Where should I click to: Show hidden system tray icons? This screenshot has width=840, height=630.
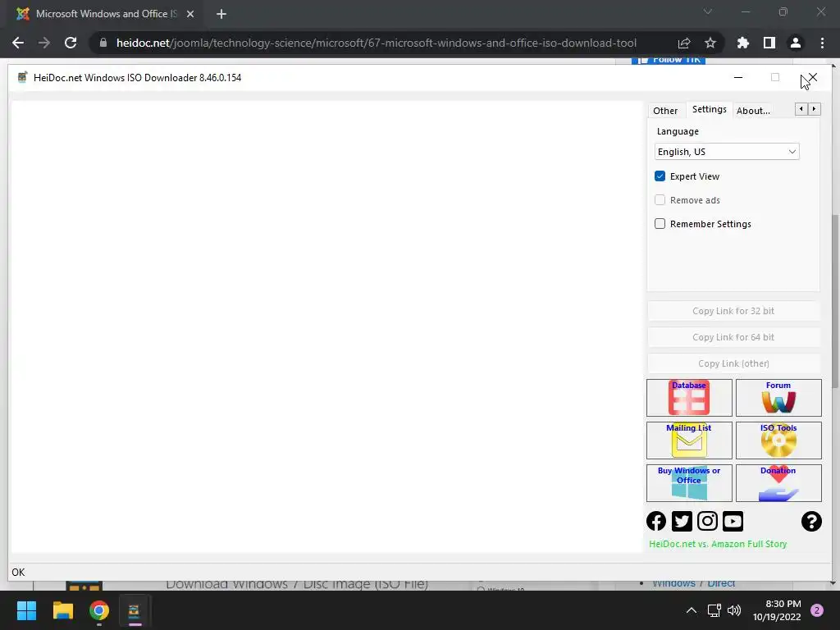[x=692, y=610]
